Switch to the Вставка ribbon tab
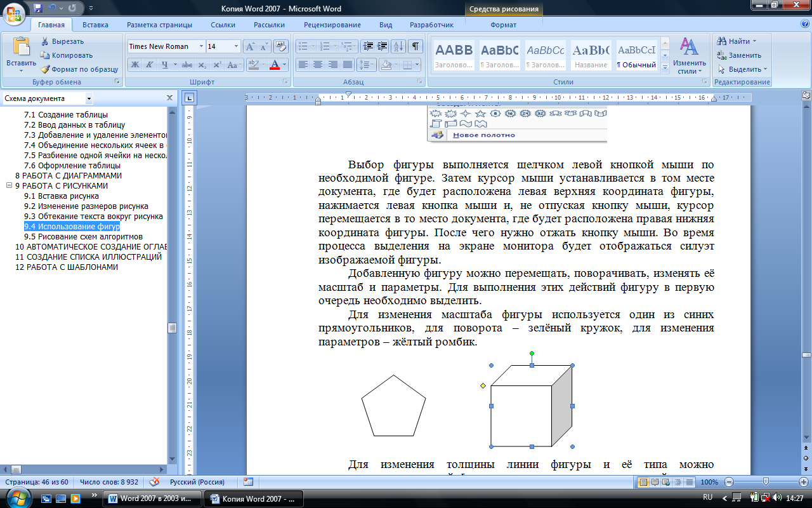812x508 pixels. point(95,25)
